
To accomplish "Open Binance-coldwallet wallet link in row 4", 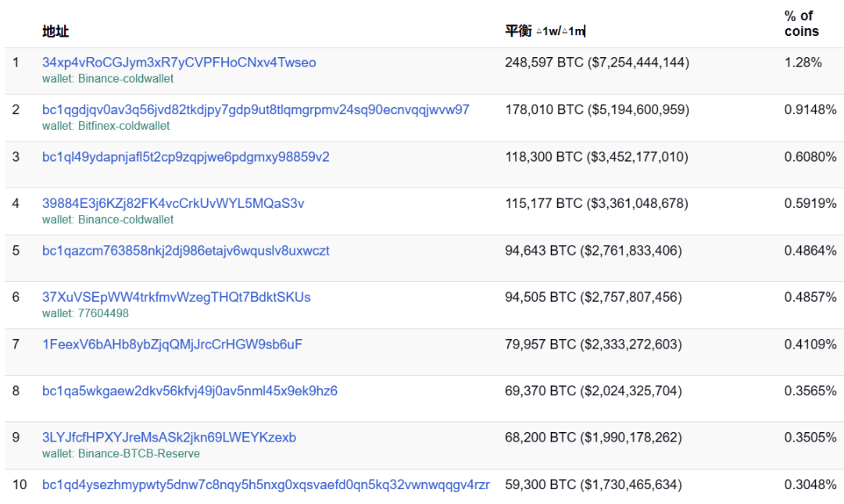I will [x=125, y=220].
